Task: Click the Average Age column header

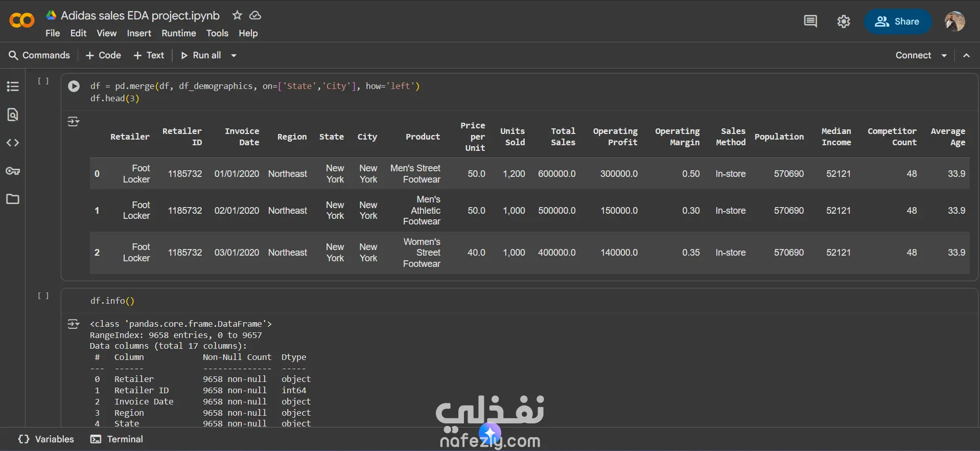Action: click(948, 137)
